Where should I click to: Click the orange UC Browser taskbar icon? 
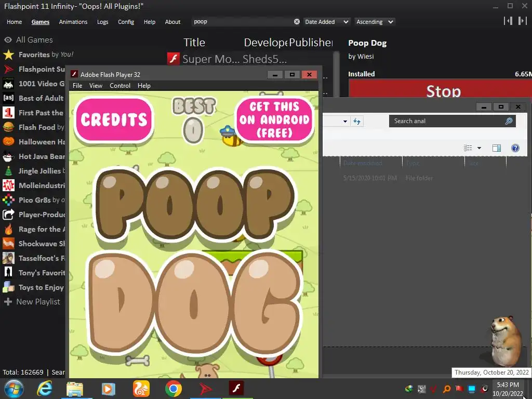[x=141, y=389]
